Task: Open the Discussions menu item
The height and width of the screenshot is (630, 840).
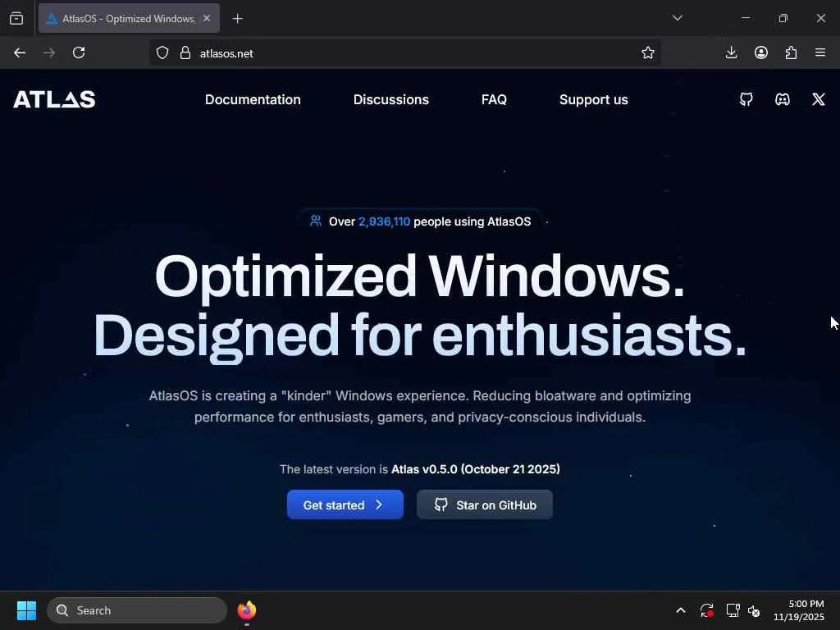Action: coord(391,99)
